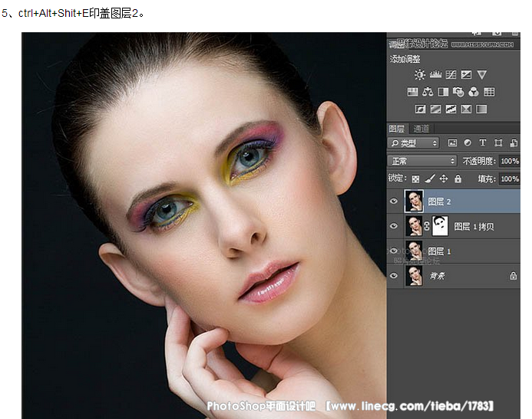Add a Color Lookup adjustment

(489, 91)
